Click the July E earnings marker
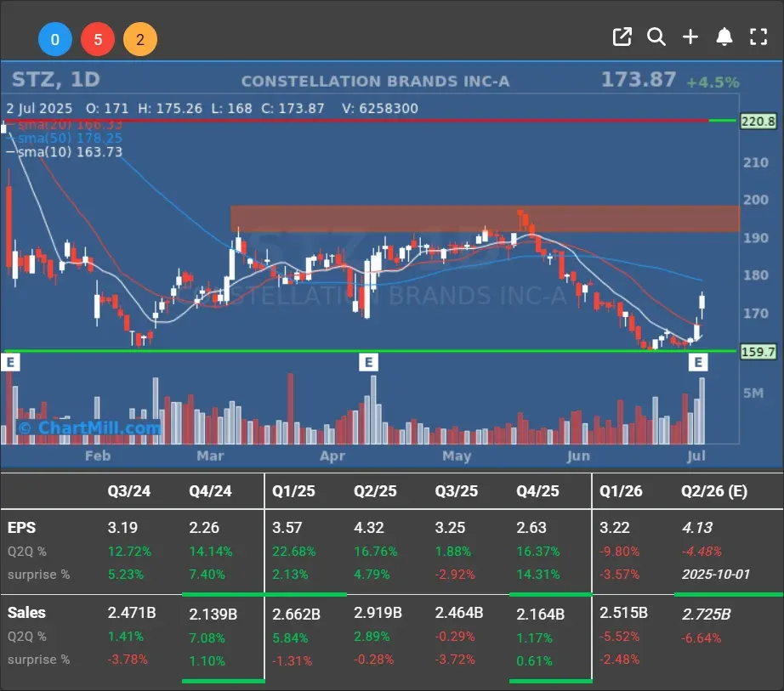Screen dimensions: 784x691 pyautogui.click(x=698, y=362)
